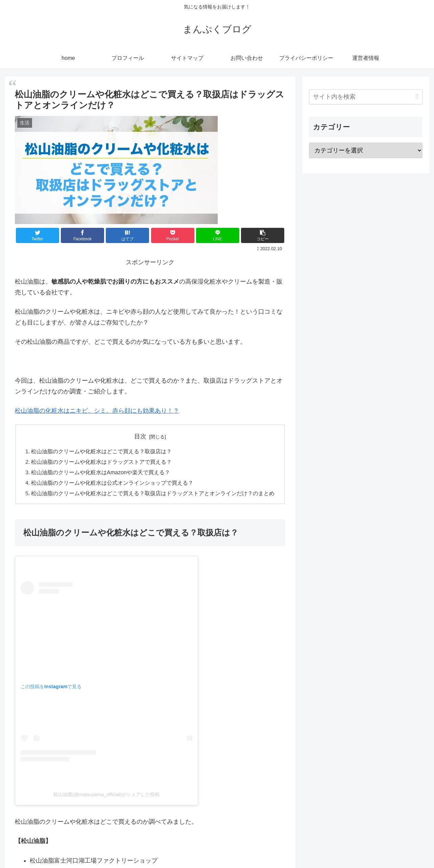
Task: Click the 【松山油脂】 bold text
Action: point(33,841)
